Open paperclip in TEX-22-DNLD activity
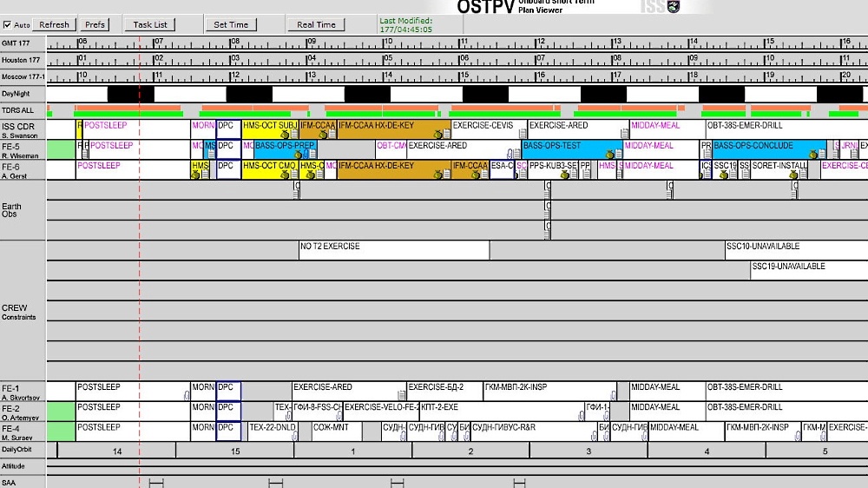Viewport: 868px width, 488px height. pyautogui.click(x=294, y=436)
